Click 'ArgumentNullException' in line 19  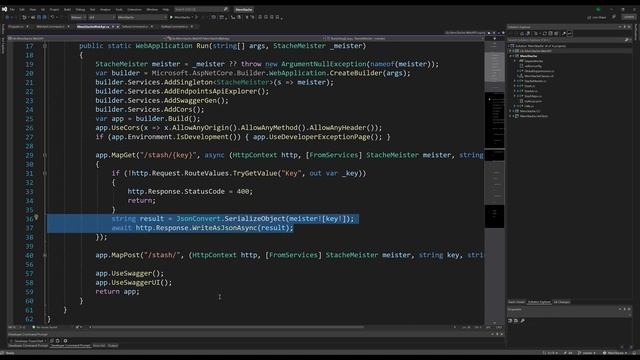tap(324, 64)
